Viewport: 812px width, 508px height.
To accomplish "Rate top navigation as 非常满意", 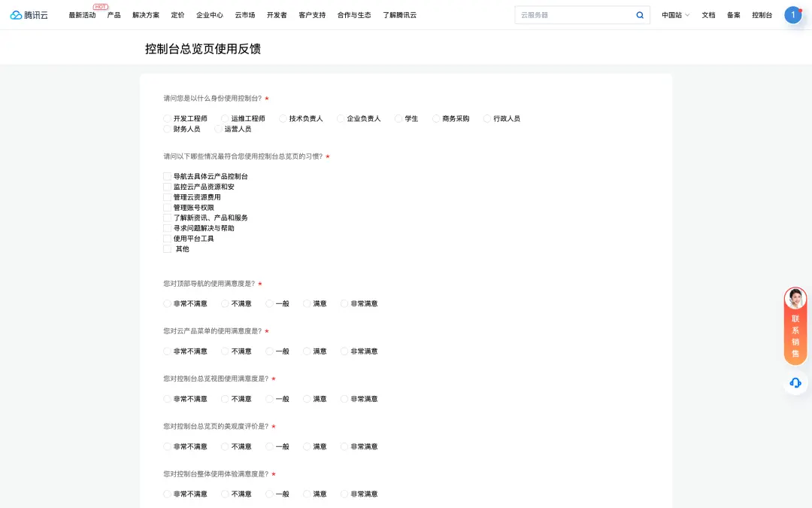I will (345, 304).
